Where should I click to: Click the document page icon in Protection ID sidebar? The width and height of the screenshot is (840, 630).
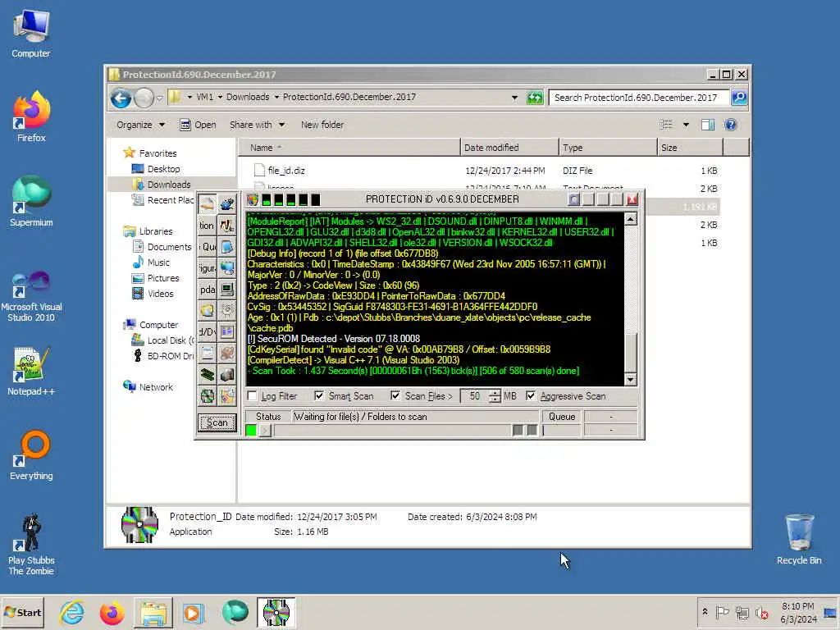click(x=208, y=354)
